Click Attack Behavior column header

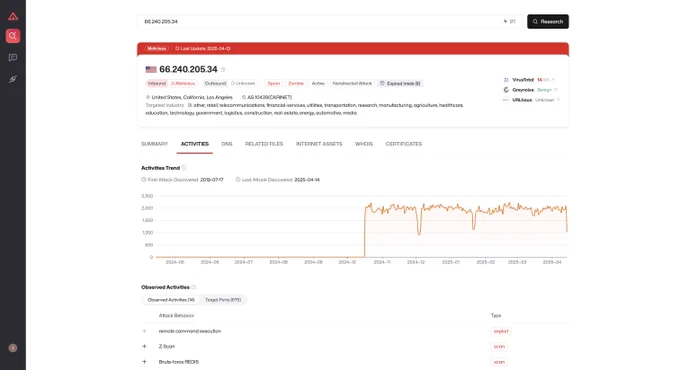click(176, 315)
